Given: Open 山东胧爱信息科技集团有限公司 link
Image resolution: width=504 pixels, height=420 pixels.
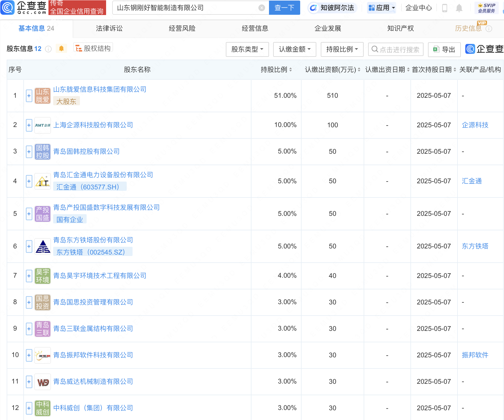Looking at the screenshot, I should [100, 89].
